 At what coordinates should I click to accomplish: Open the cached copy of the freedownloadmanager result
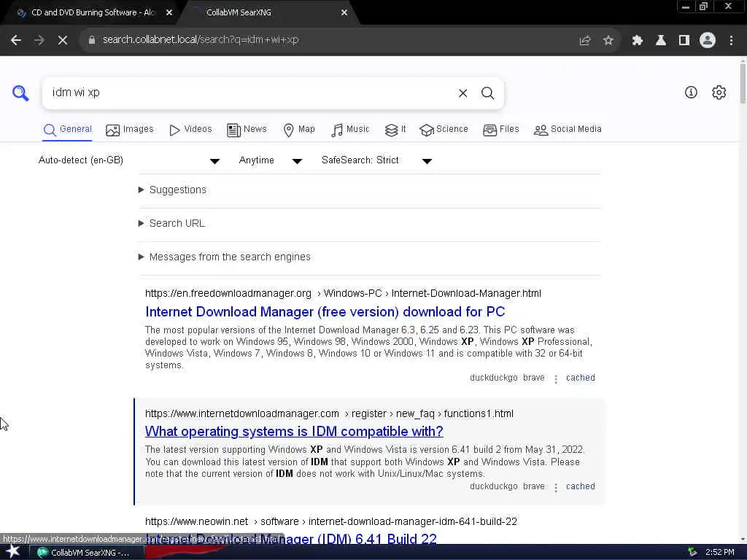click(x=580, y=378)
